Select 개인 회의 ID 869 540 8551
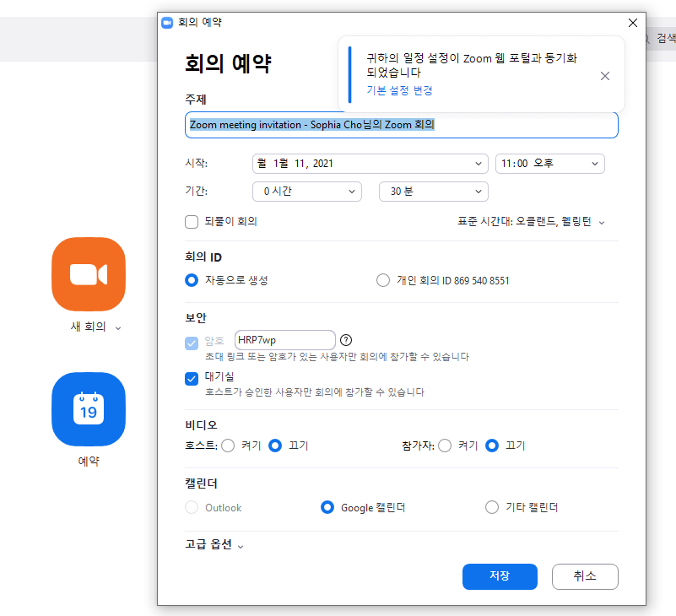Viewport: 676px width, 616px height. tap(383, 280)
